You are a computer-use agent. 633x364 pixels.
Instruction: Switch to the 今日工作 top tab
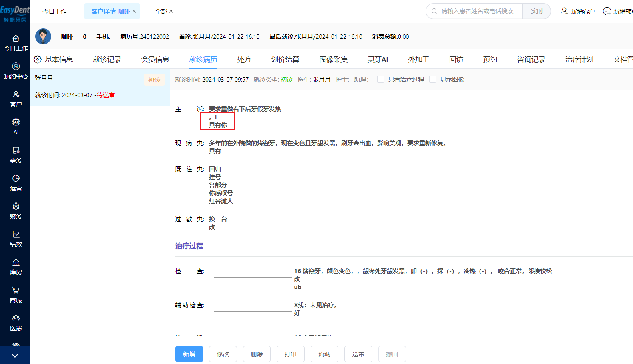(55, 12)
